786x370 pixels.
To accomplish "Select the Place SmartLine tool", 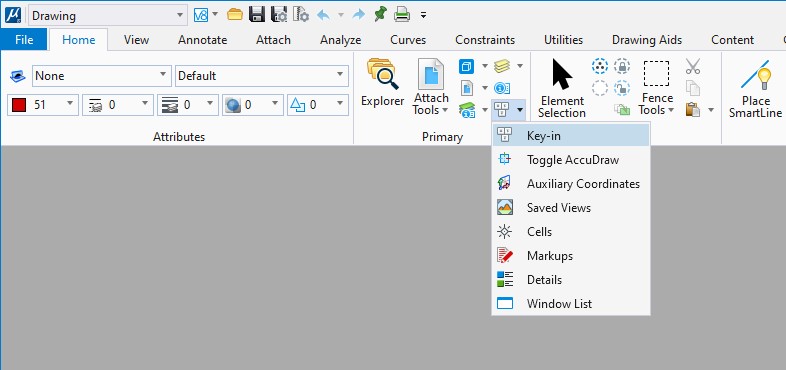I will click(755, 88).
